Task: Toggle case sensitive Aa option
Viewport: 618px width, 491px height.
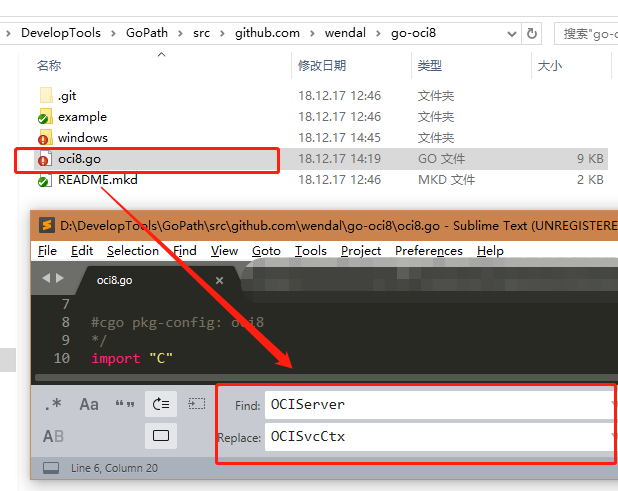Action: [89, 404]
